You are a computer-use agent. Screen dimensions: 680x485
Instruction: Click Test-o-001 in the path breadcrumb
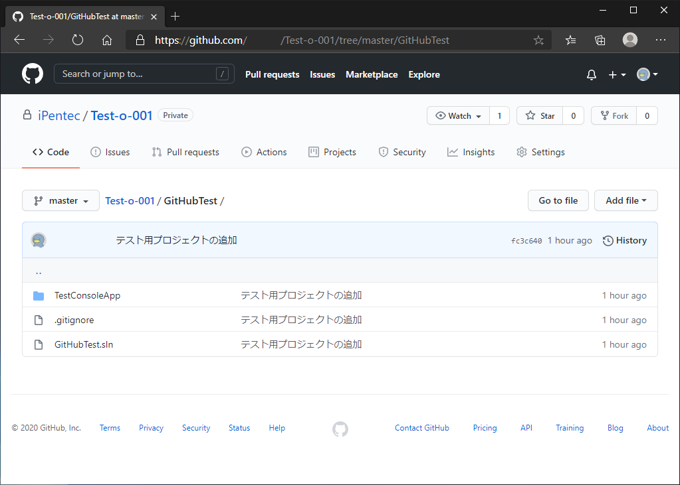point(130,201)
